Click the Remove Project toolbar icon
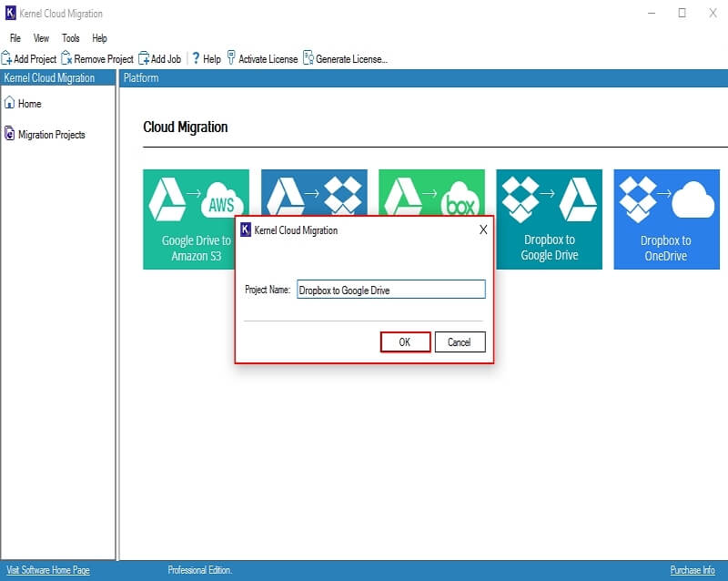Image resolution: width=728 pixels, height=581 pixels. click(x=66, y=58)
